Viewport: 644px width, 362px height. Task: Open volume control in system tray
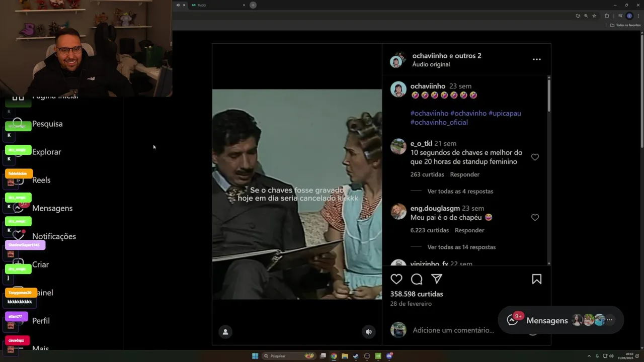click(x=611, y=356)
